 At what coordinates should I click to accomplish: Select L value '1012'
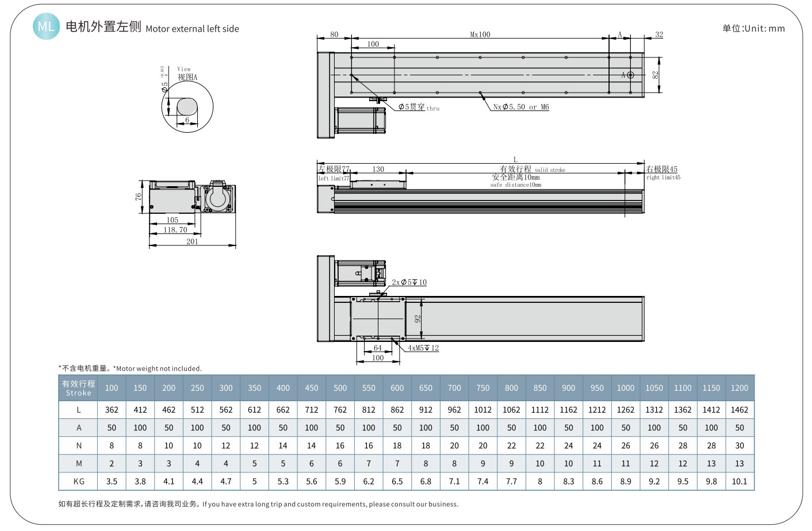tap(483, 410)
